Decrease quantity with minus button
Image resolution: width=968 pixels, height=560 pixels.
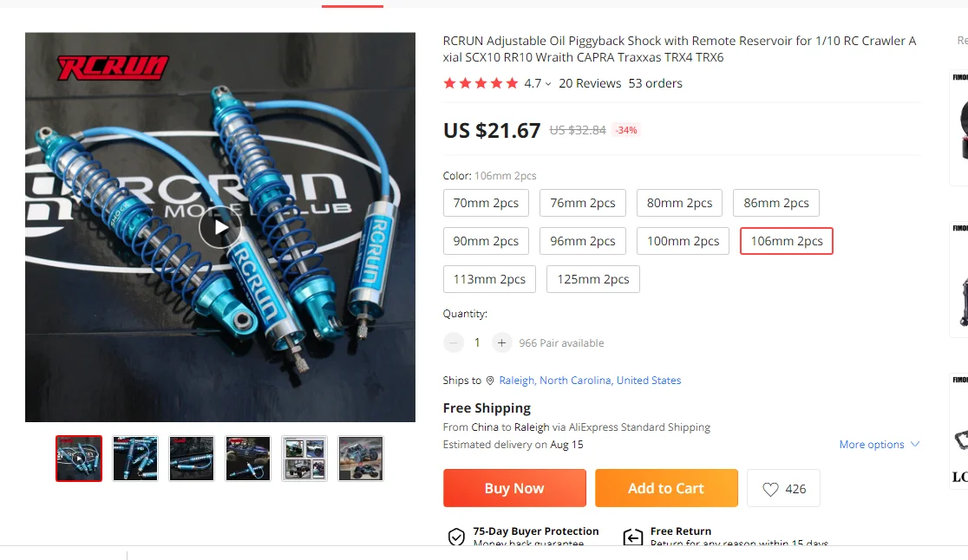[x=454, y=342]
